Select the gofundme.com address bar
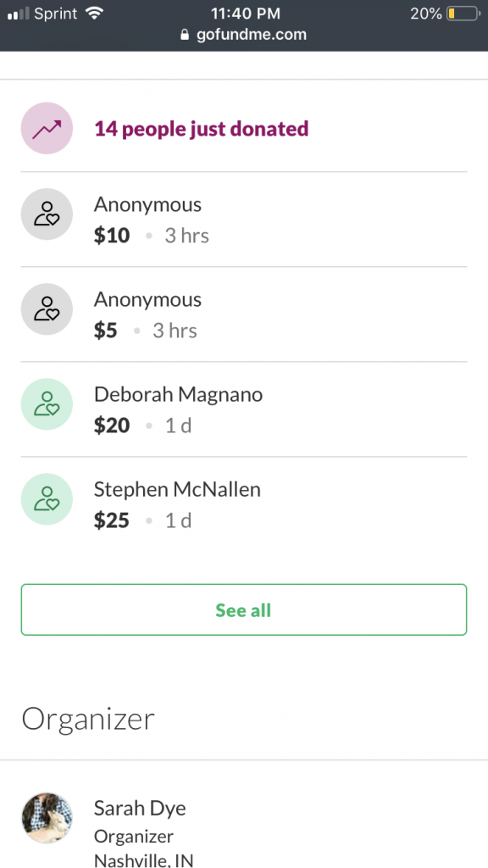Screen dimensions: 488x868 244,34
